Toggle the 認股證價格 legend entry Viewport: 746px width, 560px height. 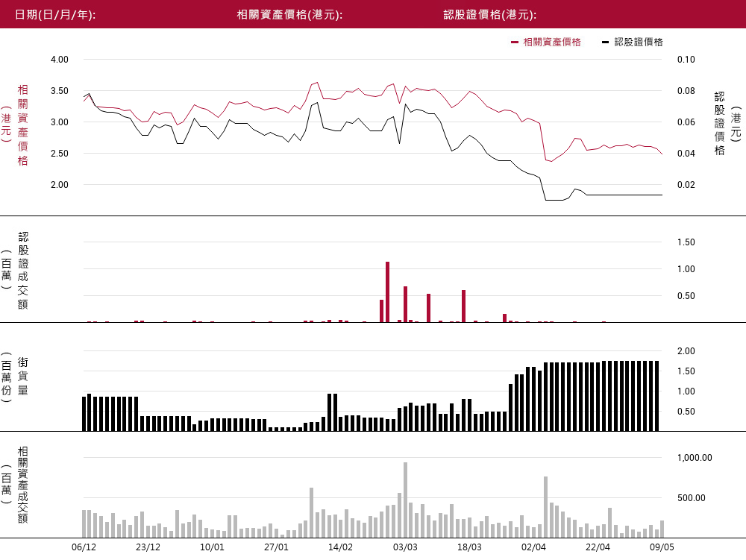pyautogui.click(x=633, y=42)
